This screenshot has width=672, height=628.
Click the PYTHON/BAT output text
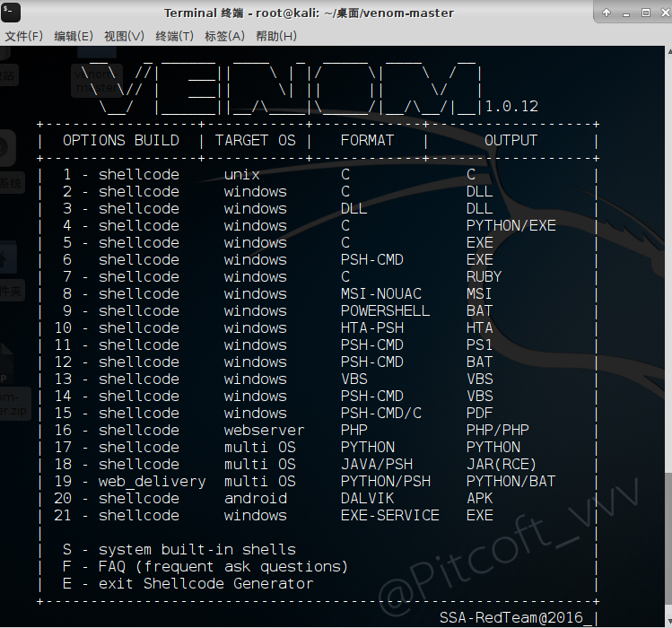[511, 482]
